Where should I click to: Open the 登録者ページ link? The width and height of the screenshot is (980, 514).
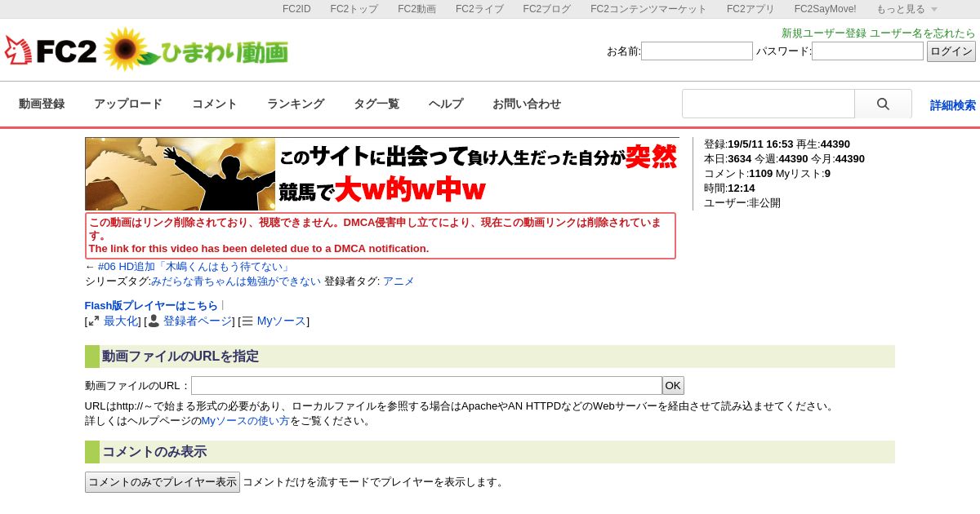point(198,321)
